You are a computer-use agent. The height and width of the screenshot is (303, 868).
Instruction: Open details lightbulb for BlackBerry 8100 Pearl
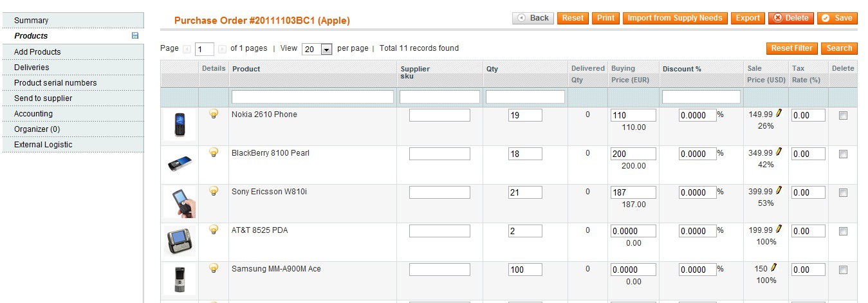214,152
